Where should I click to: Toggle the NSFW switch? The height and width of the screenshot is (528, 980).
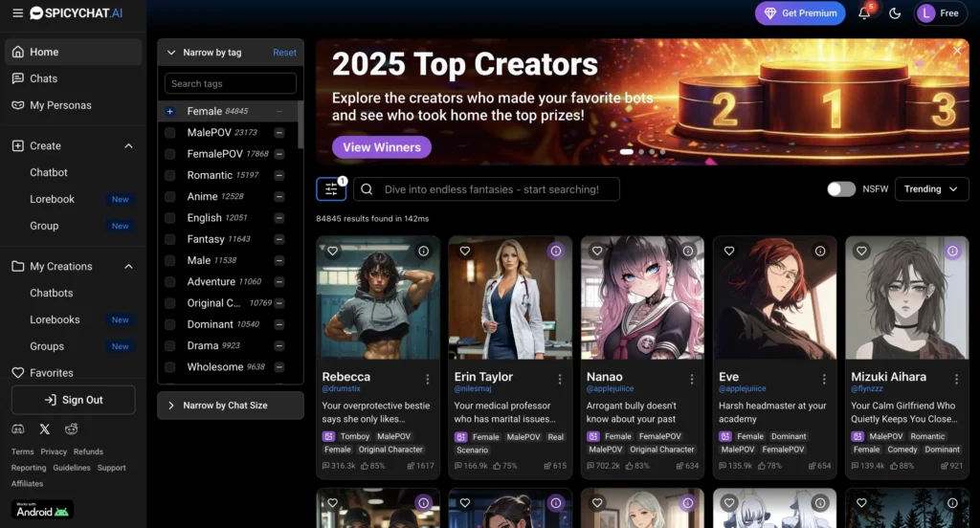click(841, 189)
